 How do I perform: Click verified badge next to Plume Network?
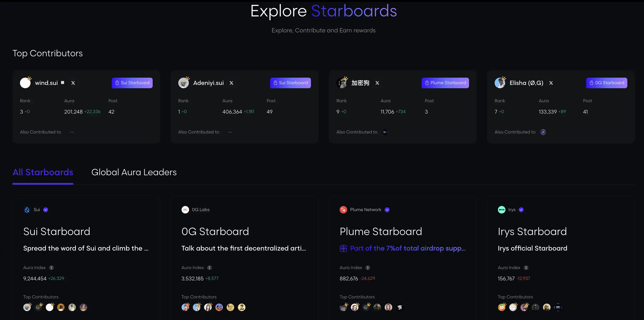click(x=387, y=210)
